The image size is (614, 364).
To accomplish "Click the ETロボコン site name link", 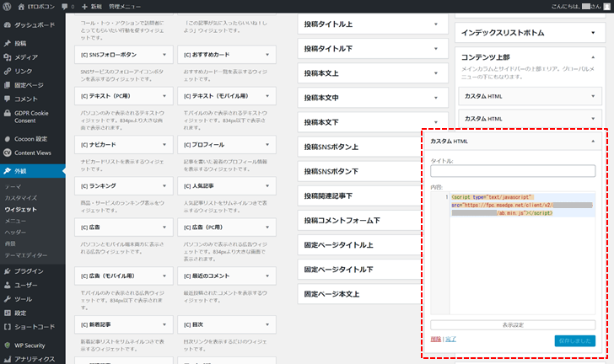I will point(41,7).
